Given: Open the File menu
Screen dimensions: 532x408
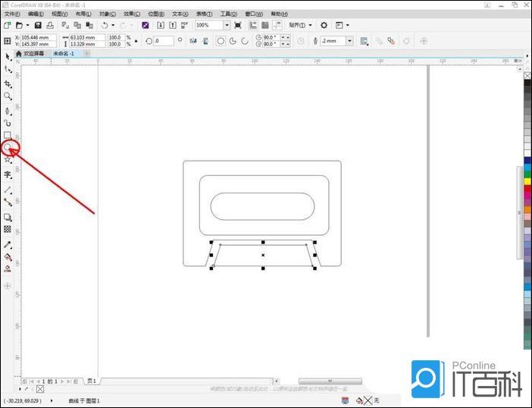Looking at the screenshot, I should pyautogui.click(x=13, y=14).
